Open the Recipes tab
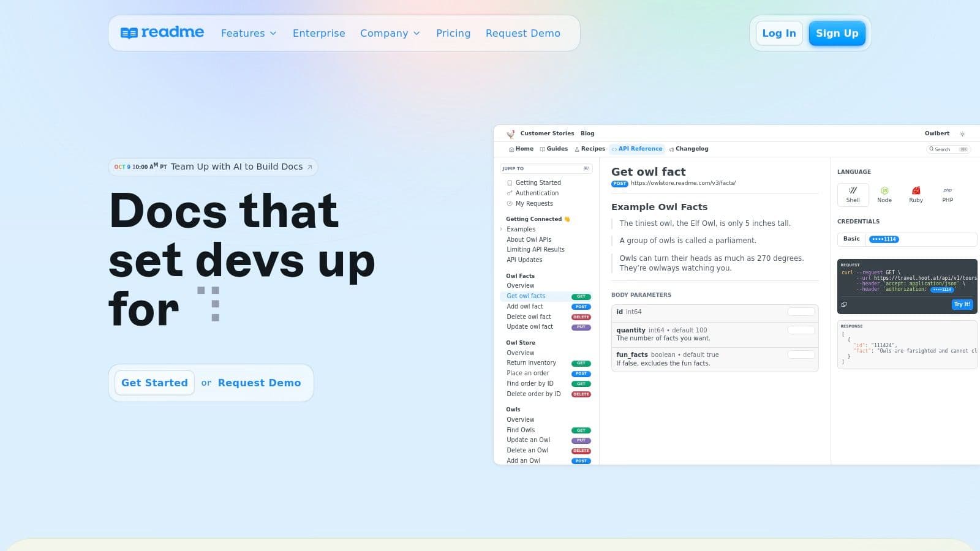This screenshot has width=980, height=551. pos(590,149)
